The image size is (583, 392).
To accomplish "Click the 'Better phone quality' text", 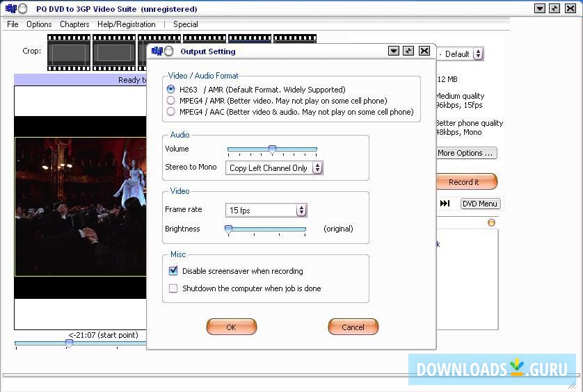I will coord(469,123).
